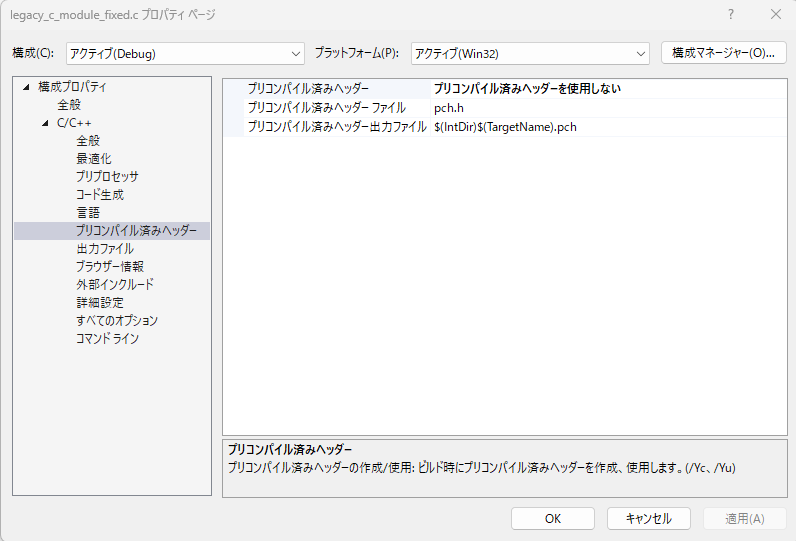Open the 構成 configuration dropdown

tap(185, 53)
